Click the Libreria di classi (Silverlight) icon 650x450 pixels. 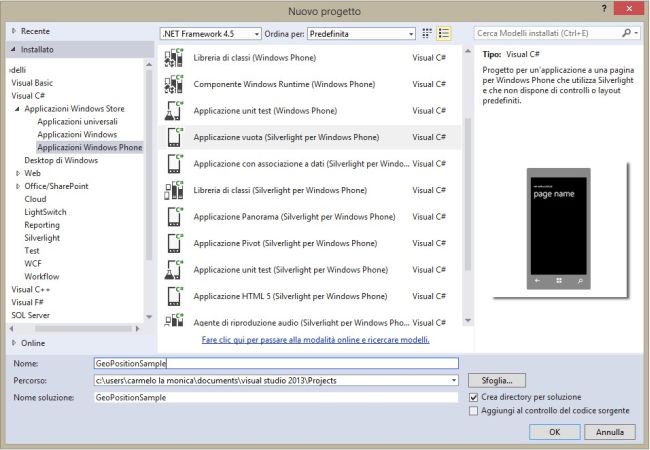point(174,190)
